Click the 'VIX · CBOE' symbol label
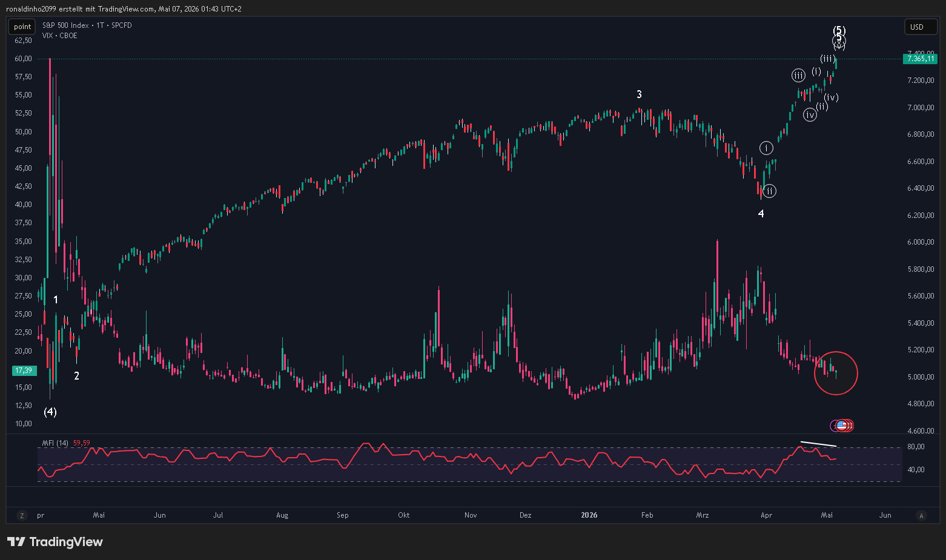 59,36
